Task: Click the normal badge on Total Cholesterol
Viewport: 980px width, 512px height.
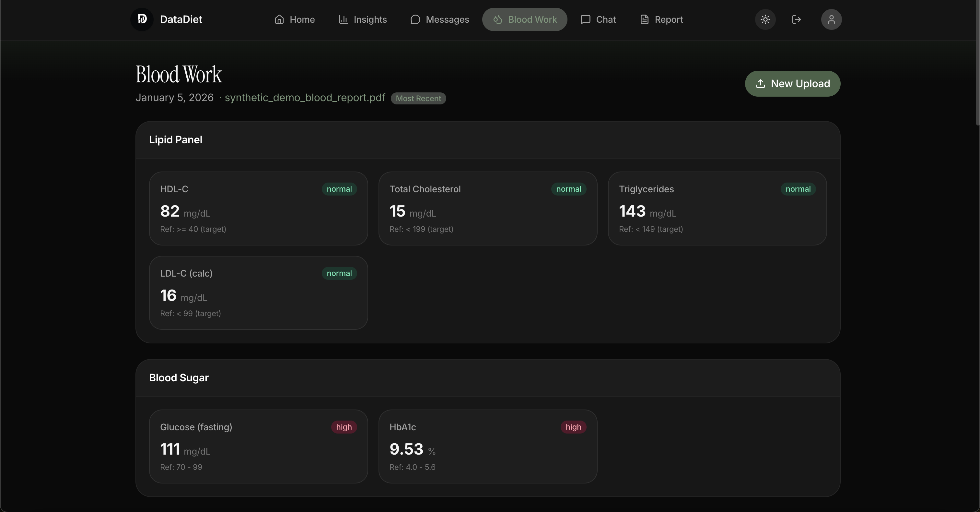Action: pos(568,189)
